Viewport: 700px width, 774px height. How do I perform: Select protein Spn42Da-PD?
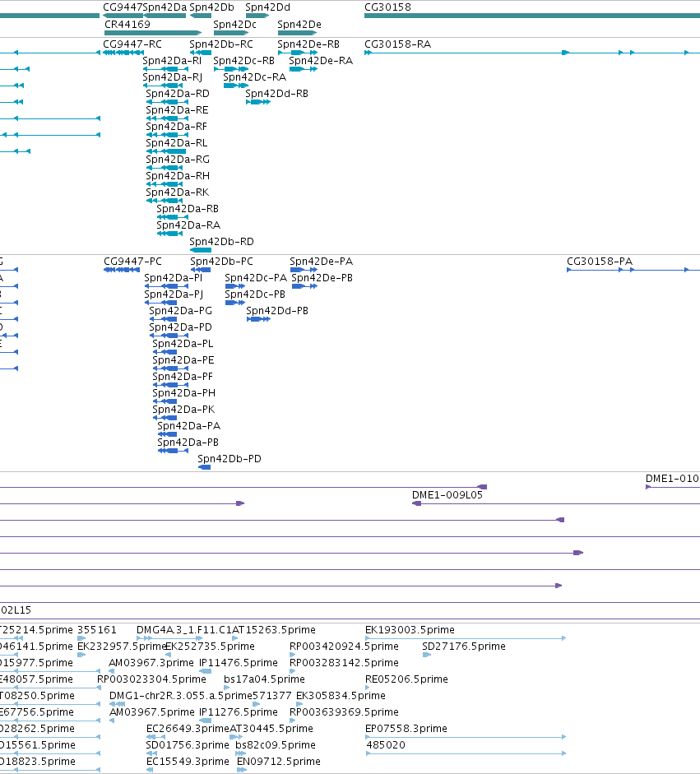[x=181, y=327]
